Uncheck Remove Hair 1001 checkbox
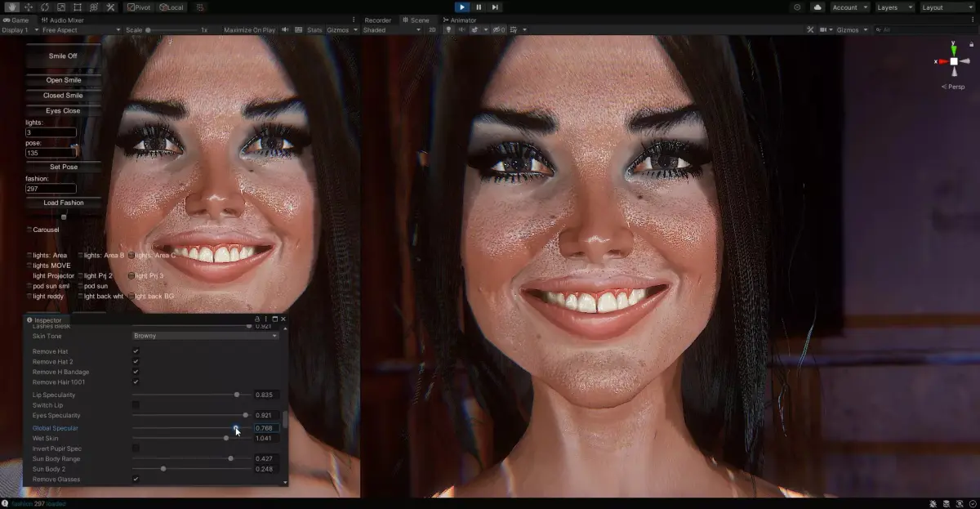Image resolution: width=980 pixels, height=509 pixels. click(x=136, y=382)
